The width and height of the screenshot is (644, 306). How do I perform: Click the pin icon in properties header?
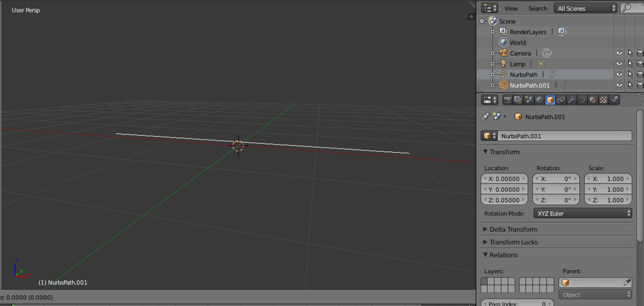486,117
